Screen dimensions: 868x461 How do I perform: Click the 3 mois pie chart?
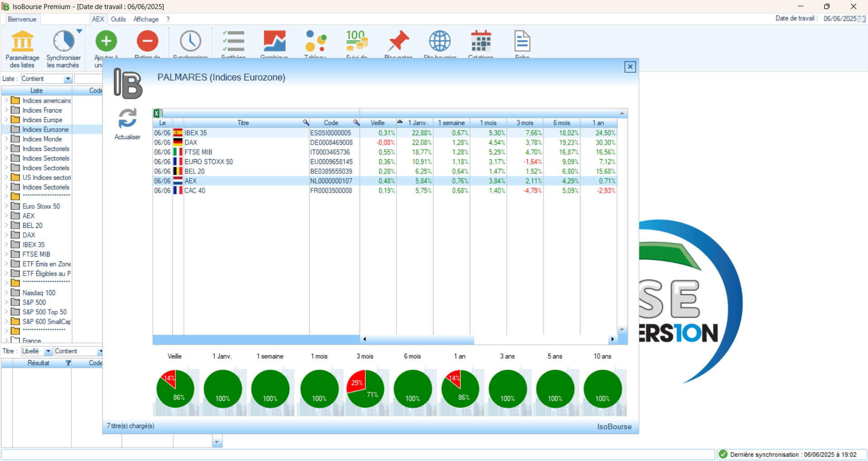coord(365,389)
